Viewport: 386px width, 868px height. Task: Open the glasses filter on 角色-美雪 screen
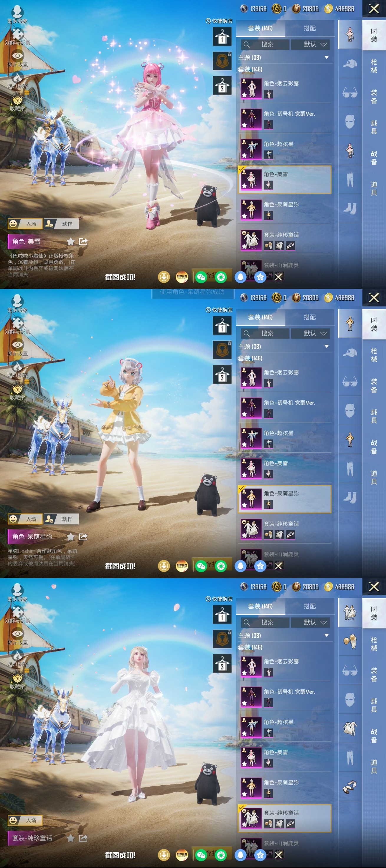(350, 92)
